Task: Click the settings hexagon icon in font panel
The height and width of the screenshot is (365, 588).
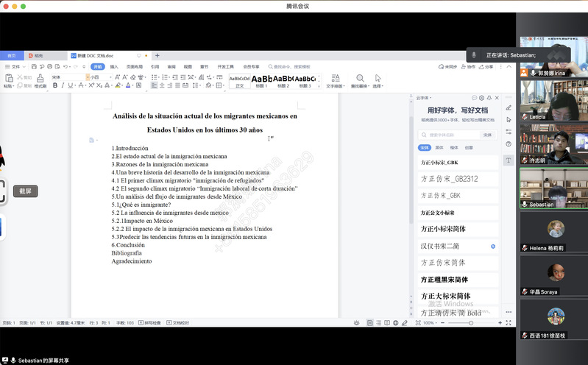Action: 482,98
